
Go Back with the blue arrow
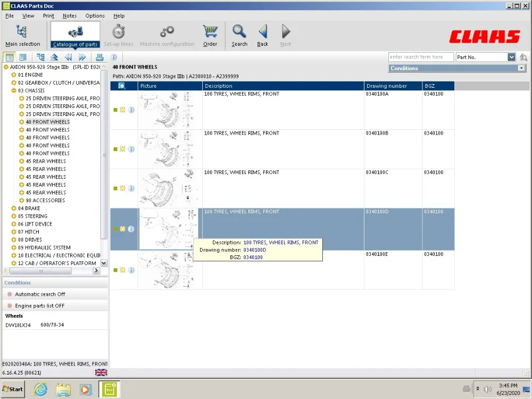coord(263,35)
